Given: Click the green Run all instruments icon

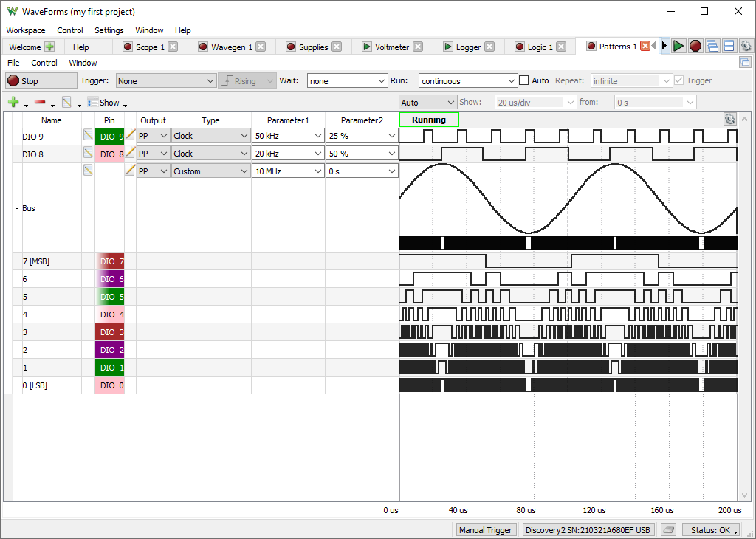Looking at the screenshot, I should 678,47.
